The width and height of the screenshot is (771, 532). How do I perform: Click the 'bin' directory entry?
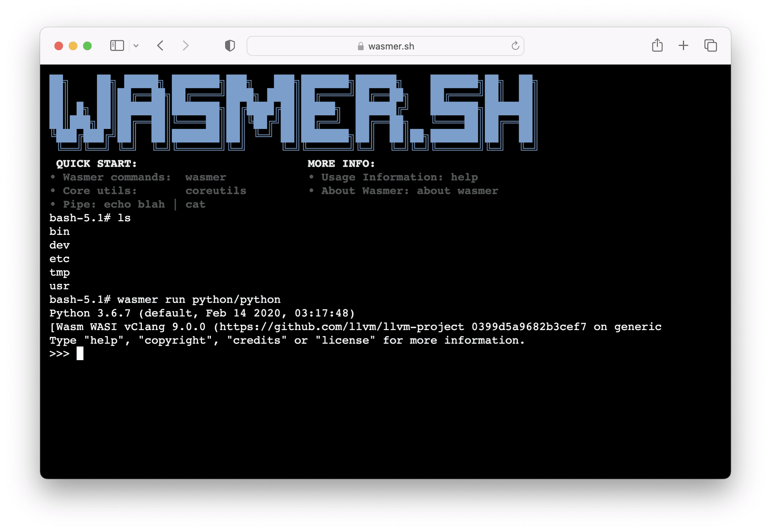tap(59, 232)
